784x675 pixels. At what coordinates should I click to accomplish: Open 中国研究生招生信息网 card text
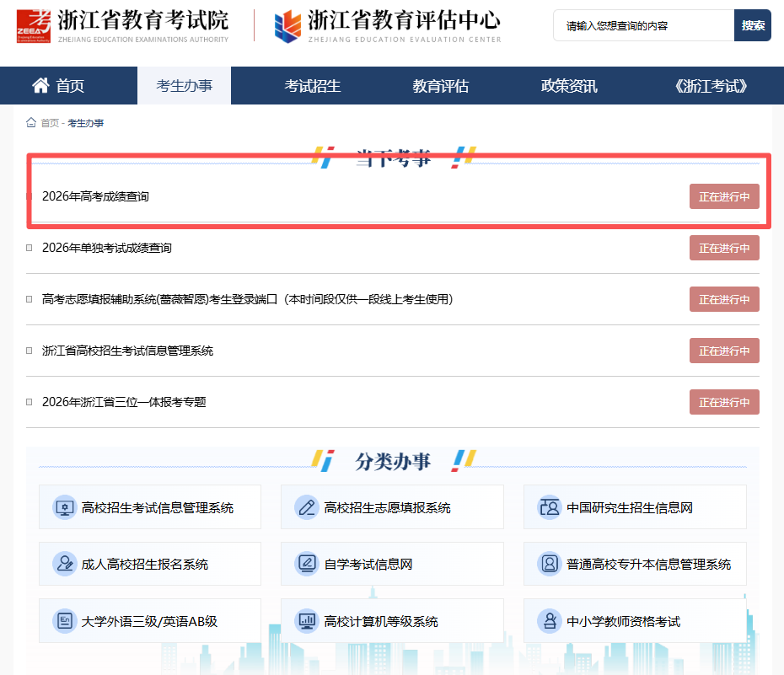[x=630, y=508]
